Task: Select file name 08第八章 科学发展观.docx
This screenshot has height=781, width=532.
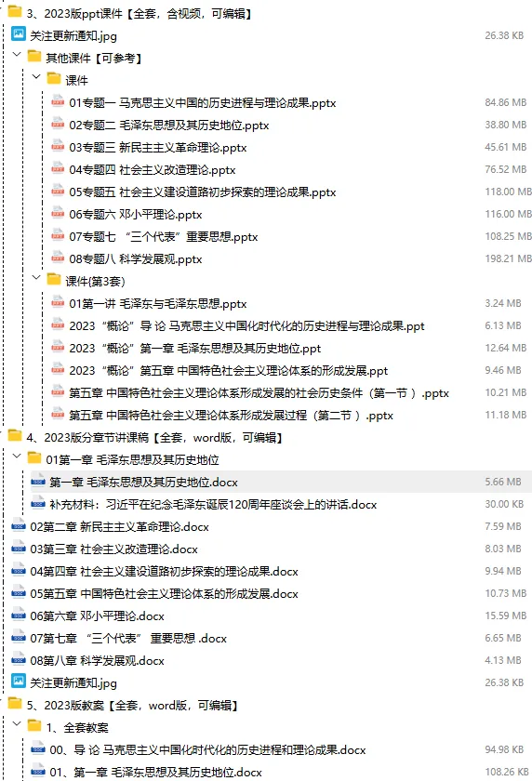Action: point(97,660)
